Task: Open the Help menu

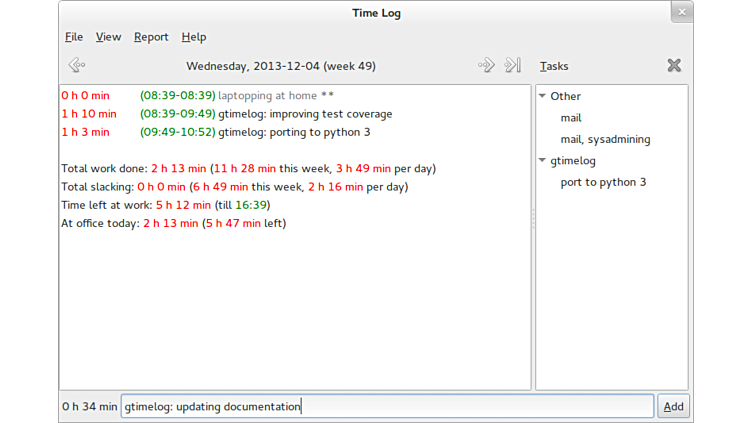Action: (x=194, y=37)
